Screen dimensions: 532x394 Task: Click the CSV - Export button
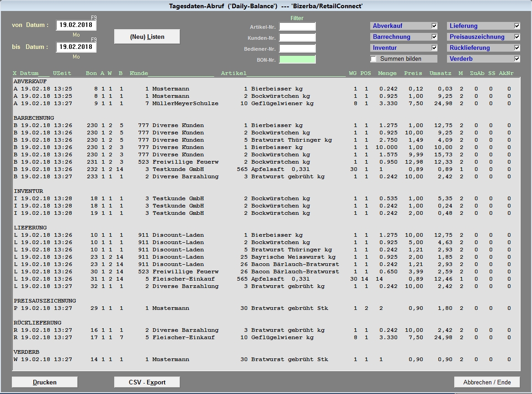[147, 382]
